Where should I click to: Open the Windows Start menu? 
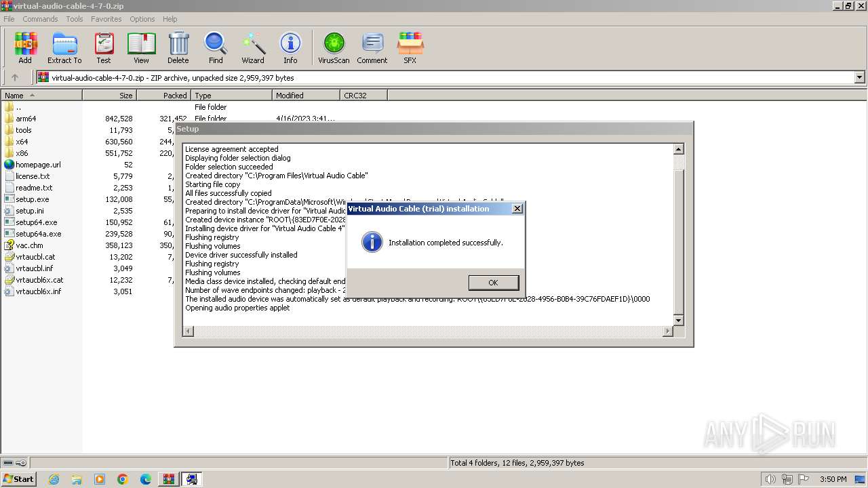tap(18, 479)
